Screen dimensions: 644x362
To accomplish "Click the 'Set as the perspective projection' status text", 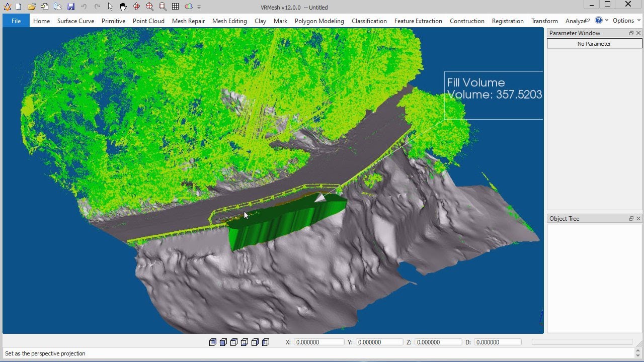I will pos(45,353).
